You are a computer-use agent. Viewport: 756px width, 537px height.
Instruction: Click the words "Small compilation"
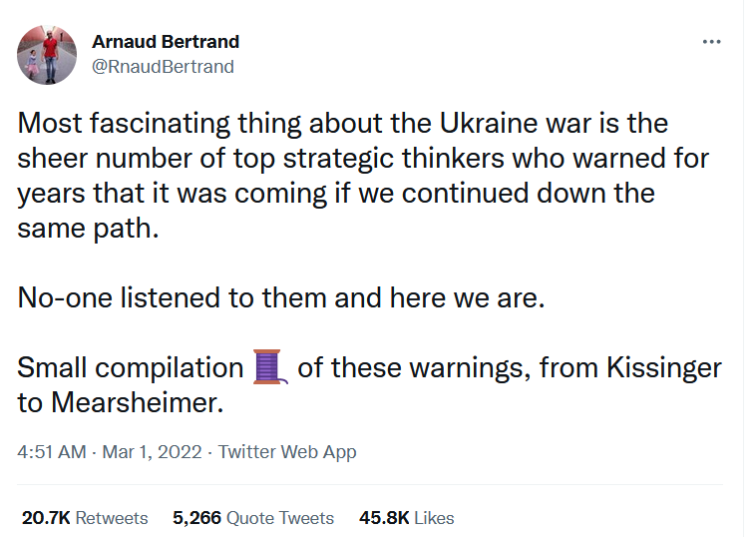(x=130, y=368)
